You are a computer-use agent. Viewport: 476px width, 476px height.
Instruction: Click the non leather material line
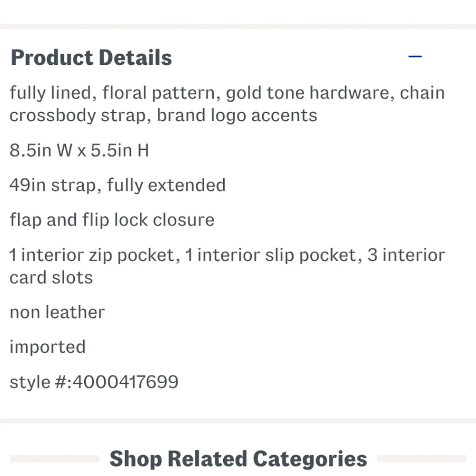click(57, 312)
